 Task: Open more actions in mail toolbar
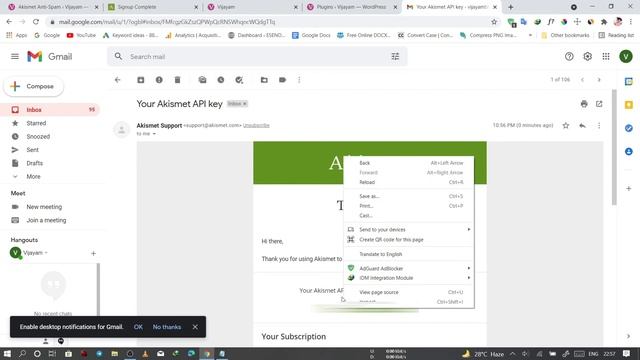tap(299, 80)
